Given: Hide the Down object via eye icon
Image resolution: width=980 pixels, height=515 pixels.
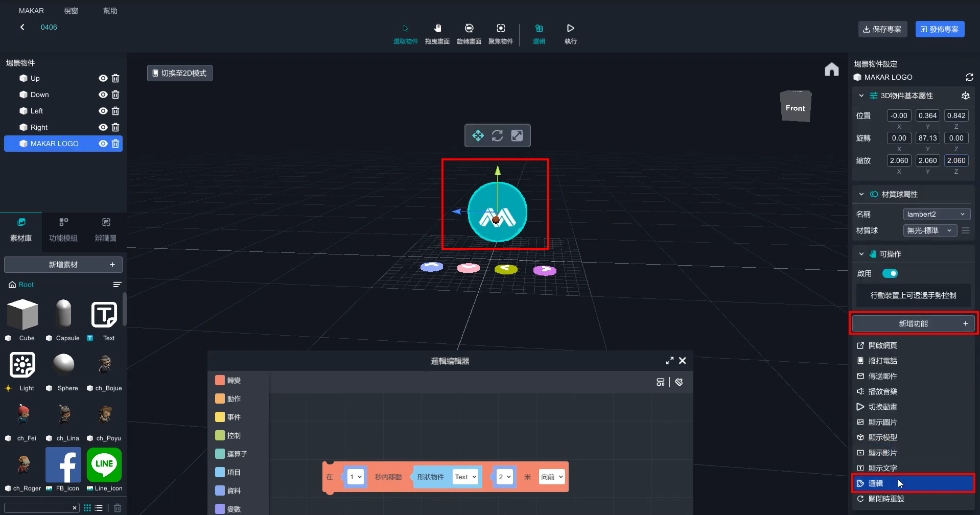Looking at the screenshot, I should (103, 95).
